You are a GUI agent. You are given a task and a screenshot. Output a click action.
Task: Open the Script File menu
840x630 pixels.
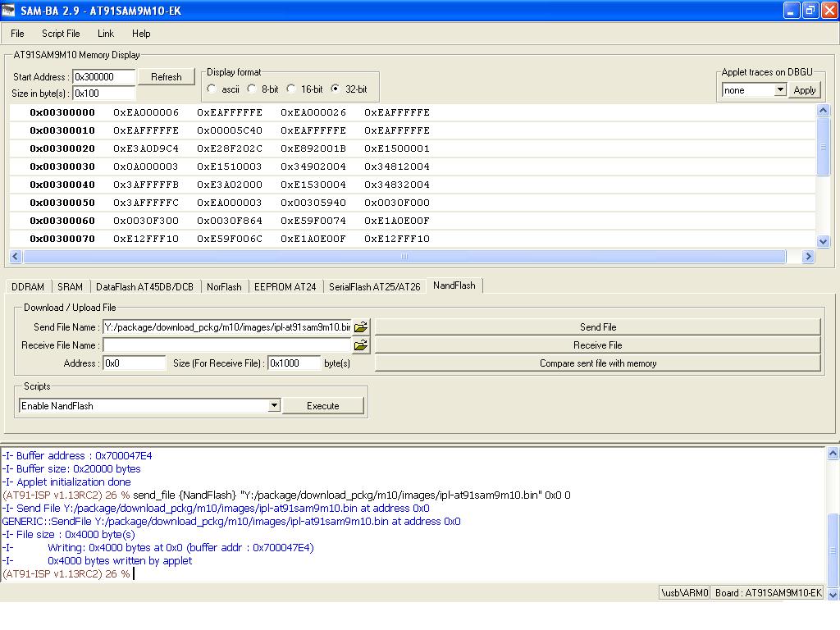coord(61,34)
